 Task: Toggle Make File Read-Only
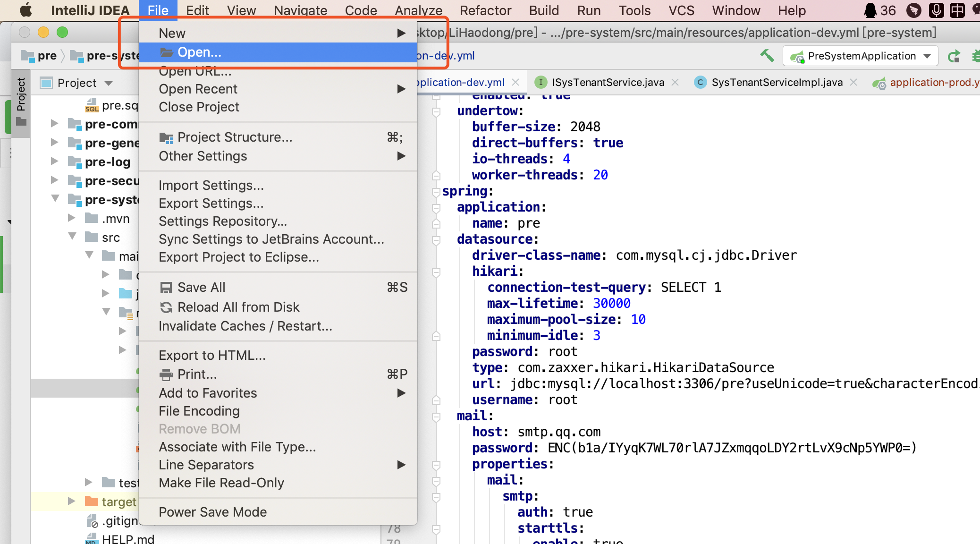tap(278, 483)
